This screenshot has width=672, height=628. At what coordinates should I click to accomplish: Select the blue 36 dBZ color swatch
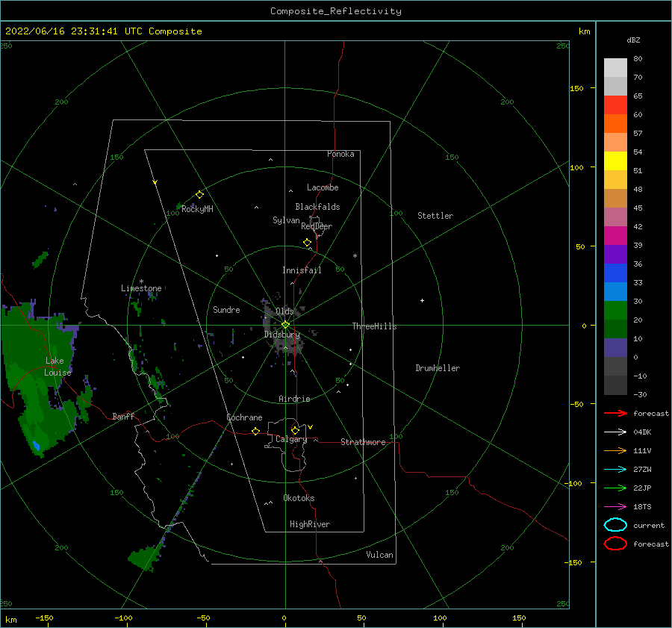point(615,273)
